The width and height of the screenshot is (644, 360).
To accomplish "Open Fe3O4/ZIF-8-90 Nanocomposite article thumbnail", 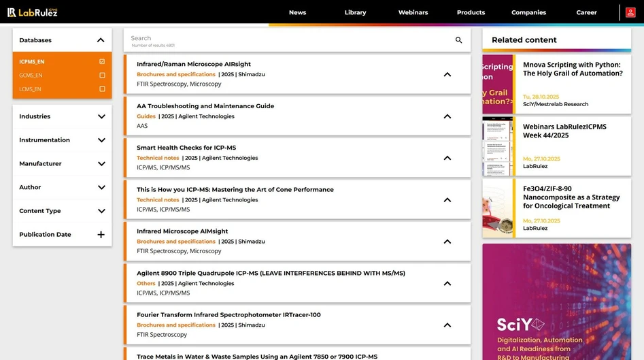I will pos(497,208).
